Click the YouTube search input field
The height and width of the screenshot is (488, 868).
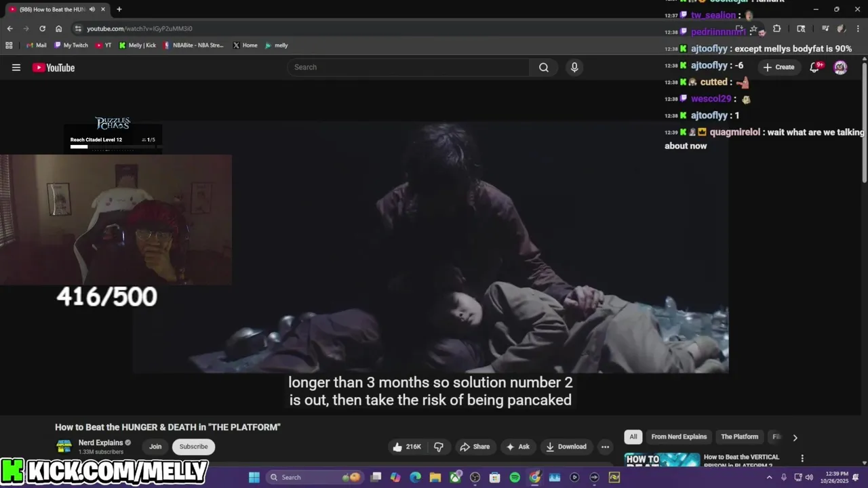click(408, 67)
